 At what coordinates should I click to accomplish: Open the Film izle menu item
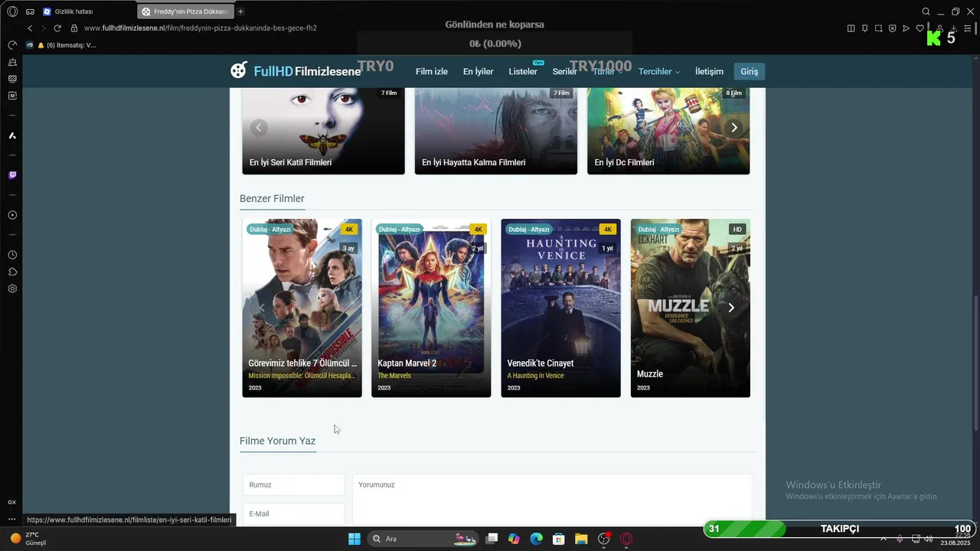pos(432,71)
